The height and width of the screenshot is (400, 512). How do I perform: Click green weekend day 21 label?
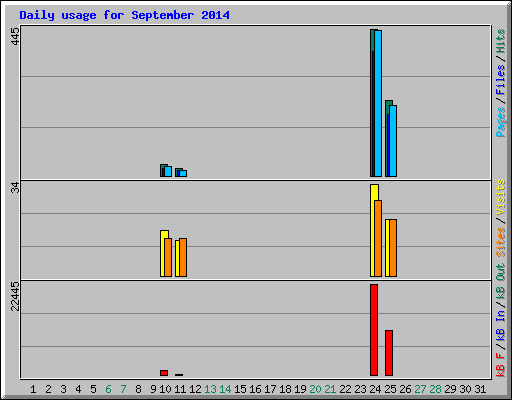coord(330,389)
